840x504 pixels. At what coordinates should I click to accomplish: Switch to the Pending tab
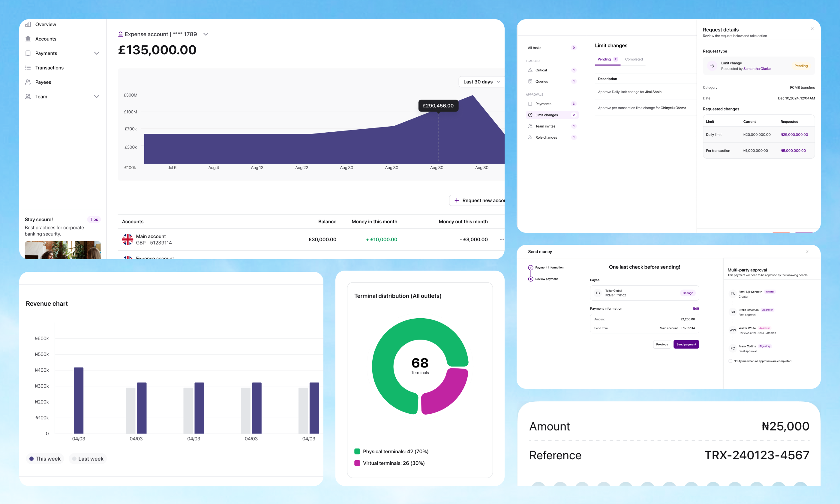click(x=607, y=59)
